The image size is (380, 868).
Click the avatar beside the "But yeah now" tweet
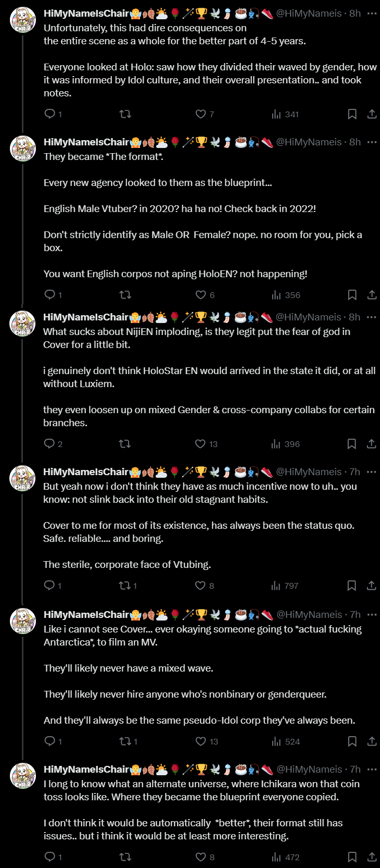23,478
